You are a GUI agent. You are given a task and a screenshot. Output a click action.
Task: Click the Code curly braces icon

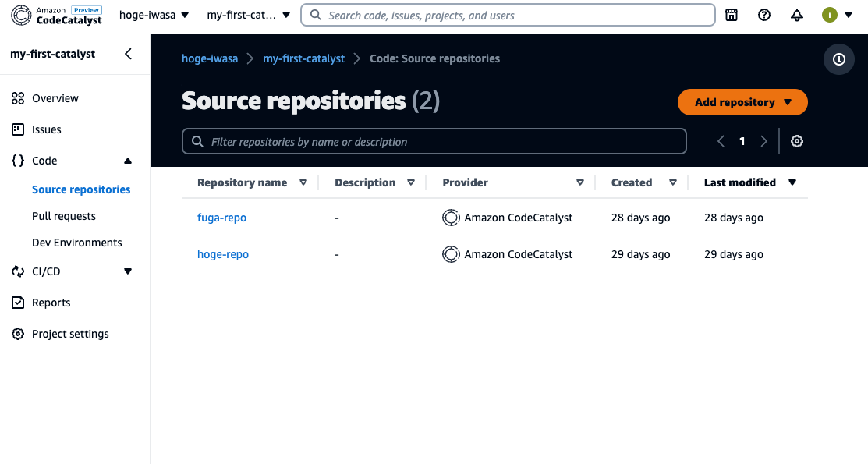[x=18, y=161]
